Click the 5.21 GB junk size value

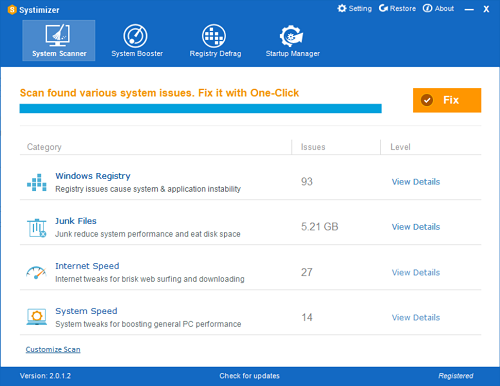[x=320, y=227]
